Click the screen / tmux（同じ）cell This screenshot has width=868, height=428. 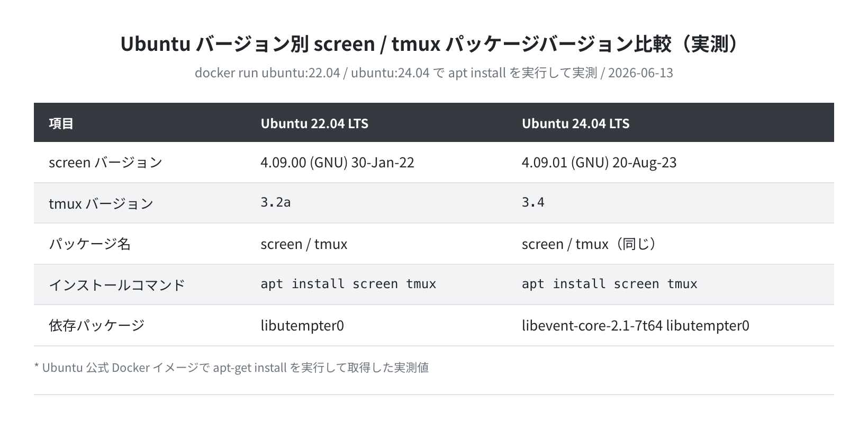click(589, 244)
